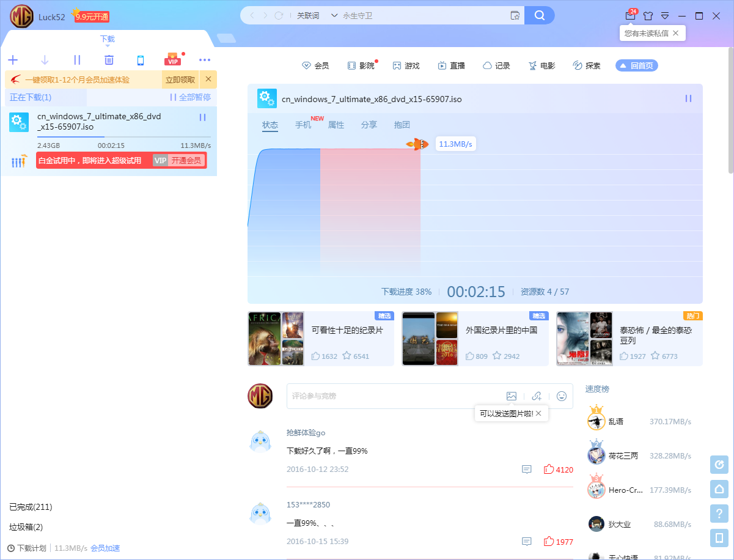Click the 开通会员 button
The image size is (734, 560).
click(186, 161)
